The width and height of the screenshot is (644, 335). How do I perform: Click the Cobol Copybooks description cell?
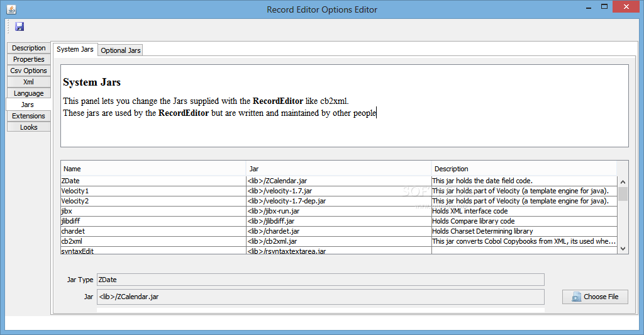click(x=524, y=241)
